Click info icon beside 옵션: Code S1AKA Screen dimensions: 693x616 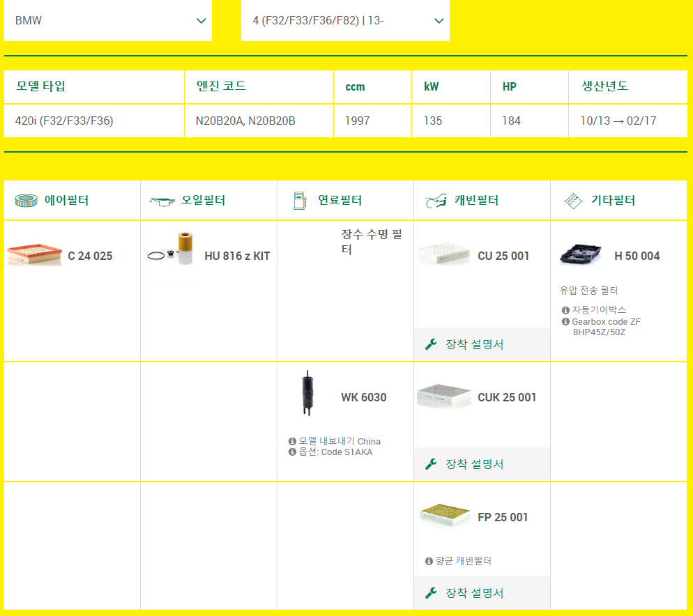coord(292,452)
